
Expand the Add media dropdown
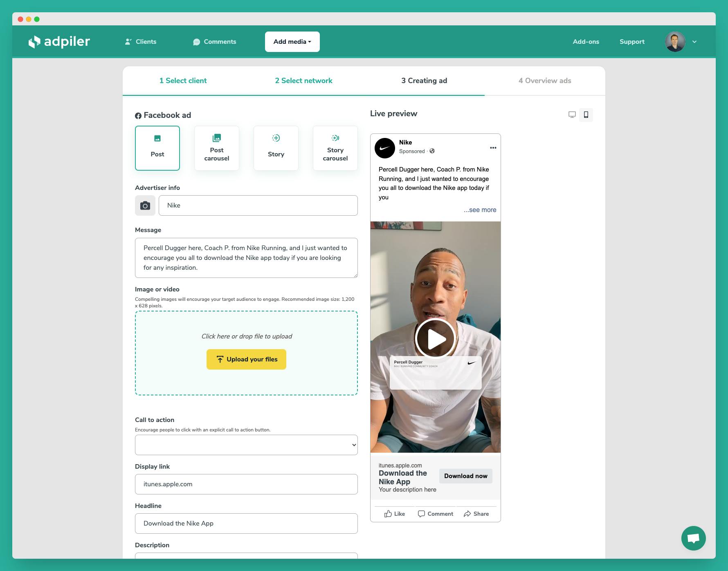coord(292,42)
